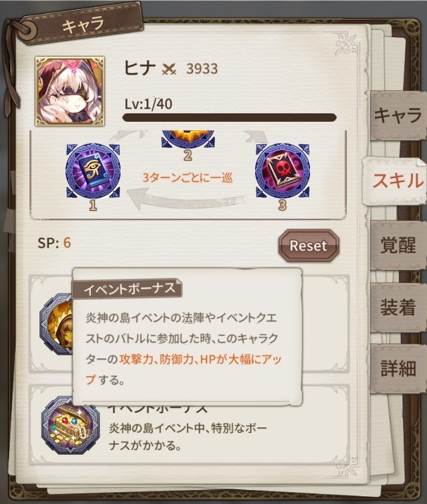Open the 覚醒 tab
The height and width of the screenshot is (504, 427).
(x=398, y=245)
